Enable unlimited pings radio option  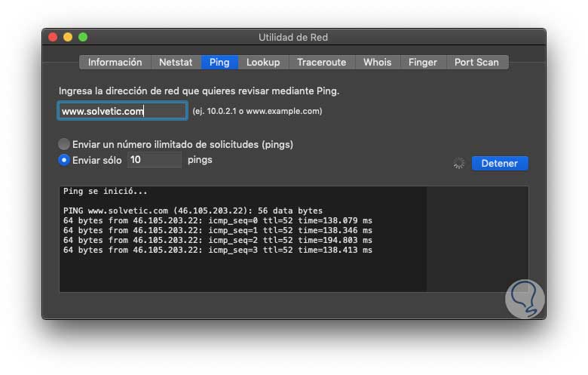click(x=64, y=144)
